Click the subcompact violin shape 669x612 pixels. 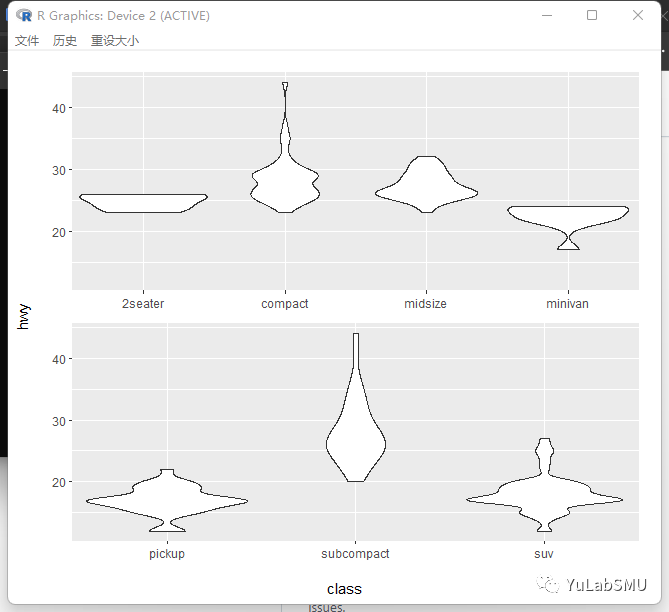355,440
